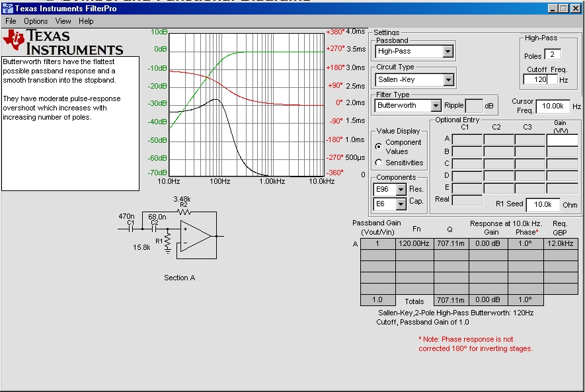Maximize the FilterPro window

pos(564,9)
